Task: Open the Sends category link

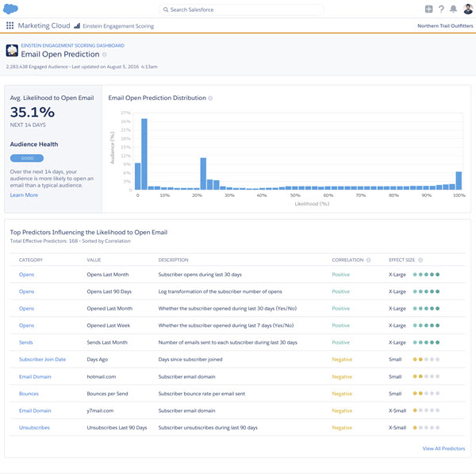Action: click(x=26, y=342)
